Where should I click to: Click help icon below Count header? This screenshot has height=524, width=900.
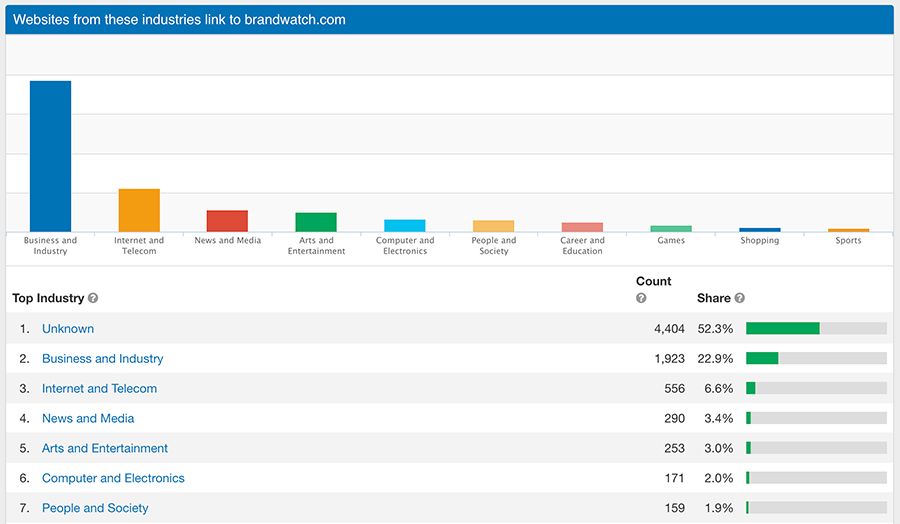coord(641,298)
